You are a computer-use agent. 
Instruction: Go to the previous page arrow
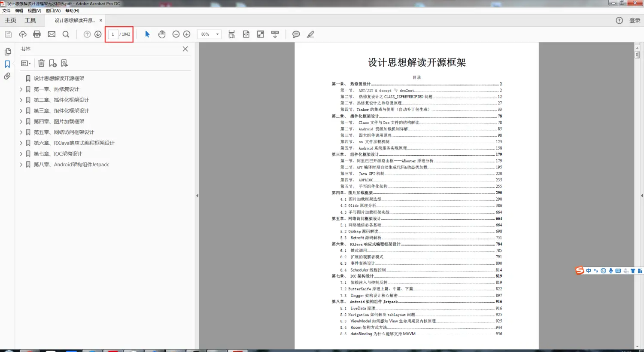(x=87, y=34)
